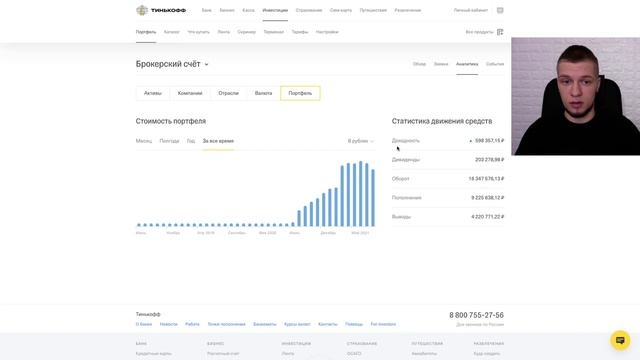Click the Дивиденды statistics row label

[406, 160]
